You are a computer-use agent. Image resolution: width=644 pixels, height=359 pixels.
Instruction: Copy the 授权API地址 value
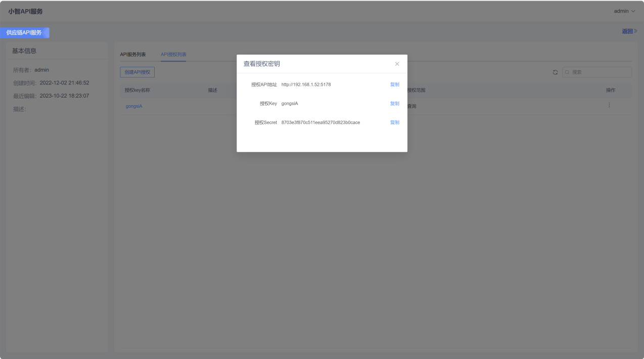click(x=395, y=84)
